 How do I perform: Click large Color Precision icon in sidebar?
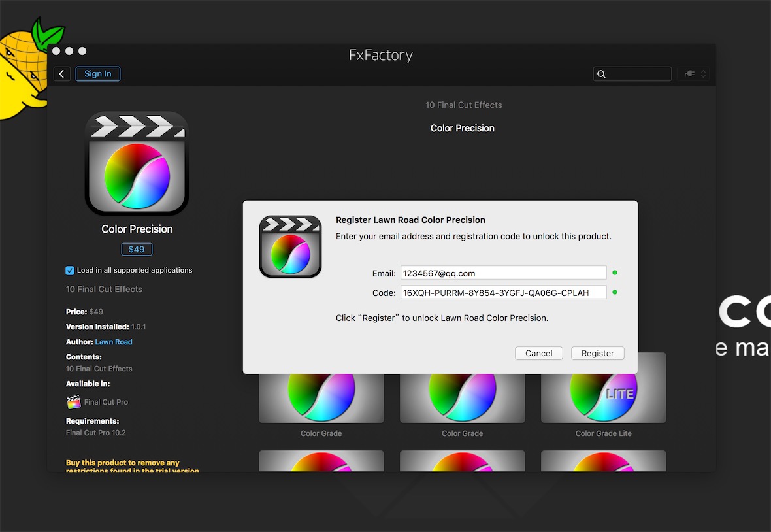point(137,164)
